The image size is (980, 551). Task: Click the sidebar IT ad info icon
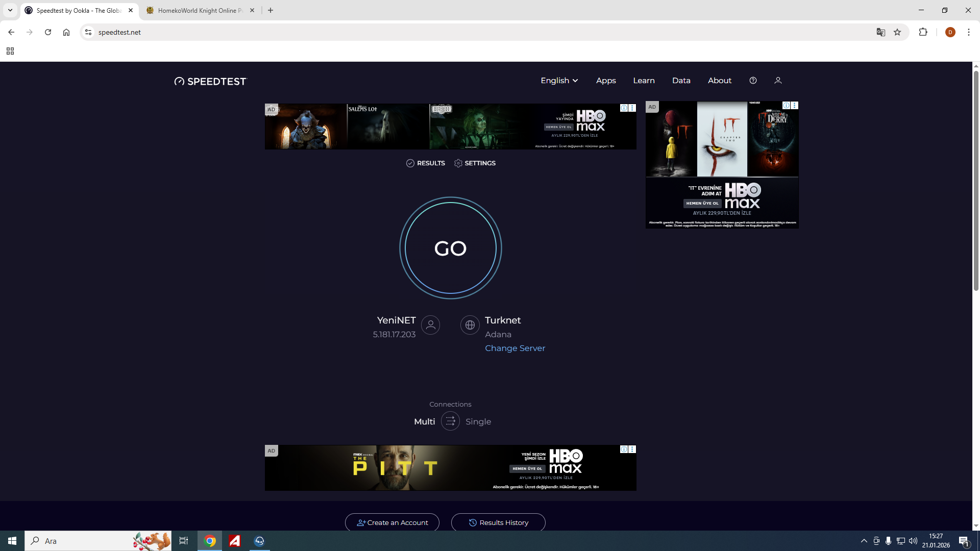(787, 106)
